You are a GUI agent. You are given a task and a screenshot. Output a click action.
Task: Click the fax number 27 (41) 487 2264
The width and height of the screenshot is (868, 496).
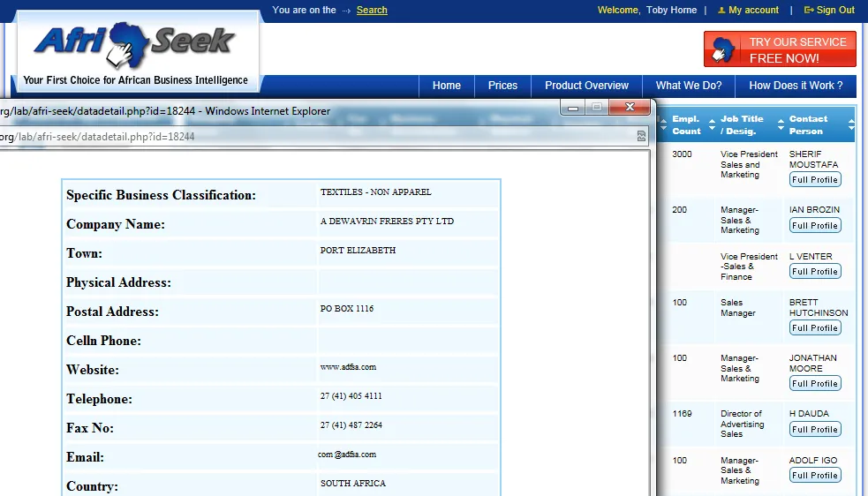(351, 425)
